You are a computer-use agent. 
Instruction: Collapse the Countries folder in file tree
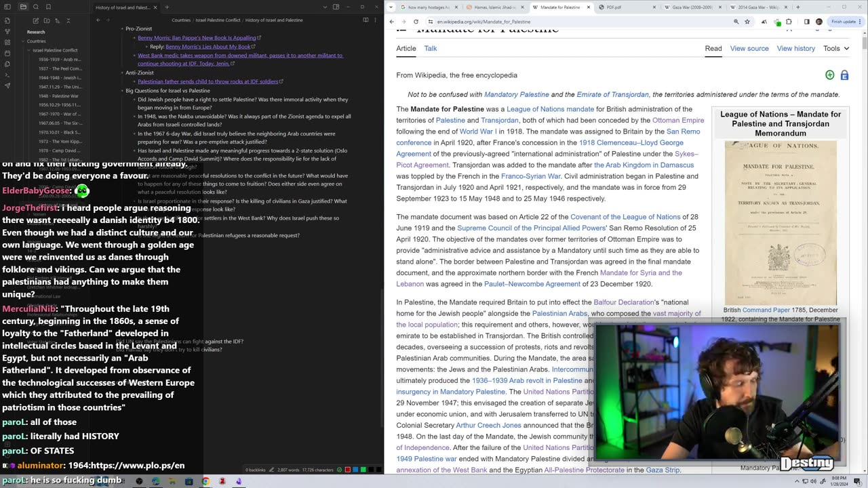[23, 41]
